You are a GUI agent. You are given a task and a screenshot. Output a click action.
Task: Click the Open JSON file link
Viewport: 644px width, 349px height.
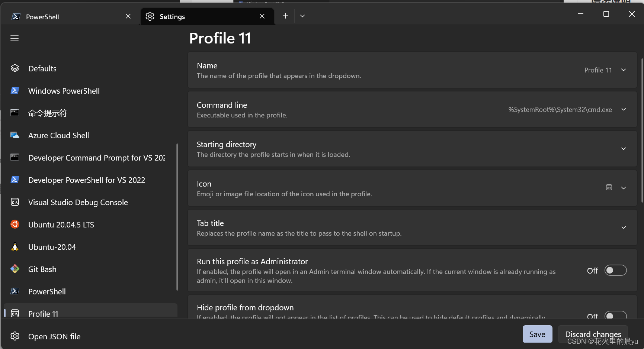pos(54,336)
